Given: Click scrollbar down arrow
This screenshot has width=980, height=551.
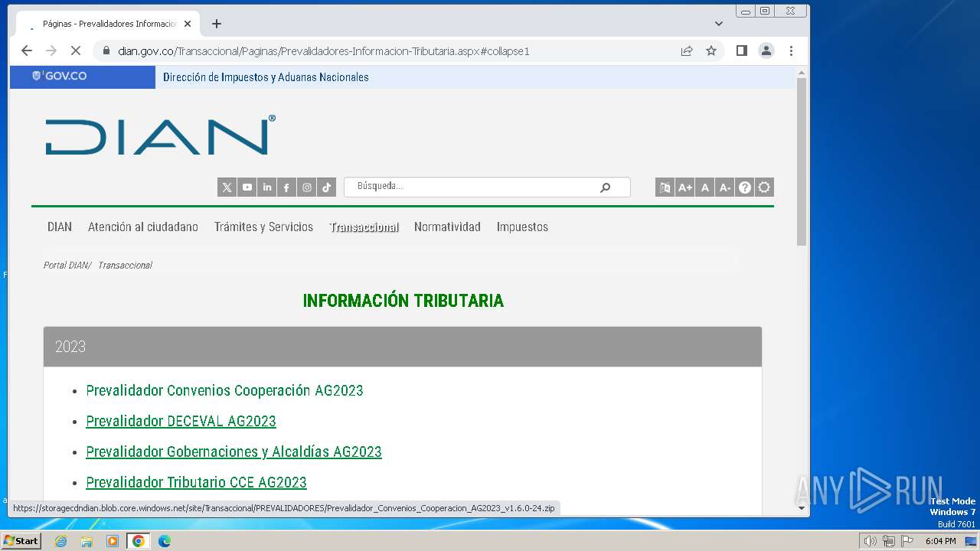Looking at the screenshot, I should pos(802,507).
